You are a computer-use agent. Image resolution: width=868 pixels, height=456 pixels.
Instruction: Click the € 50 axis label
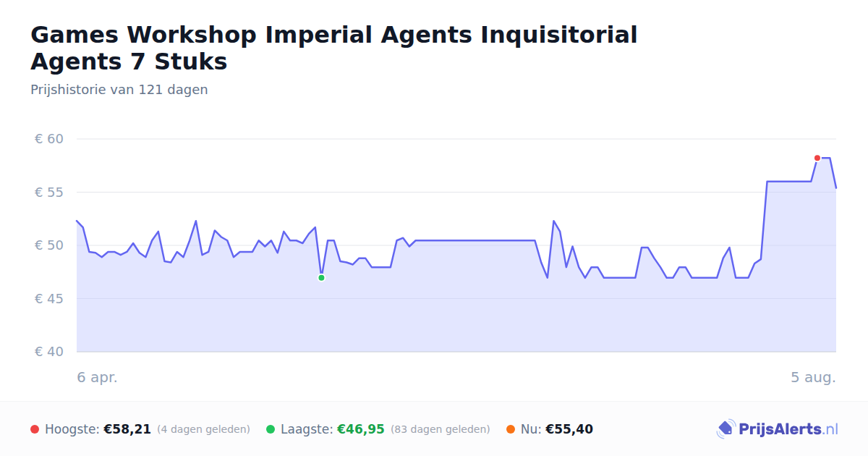(49, 245)
